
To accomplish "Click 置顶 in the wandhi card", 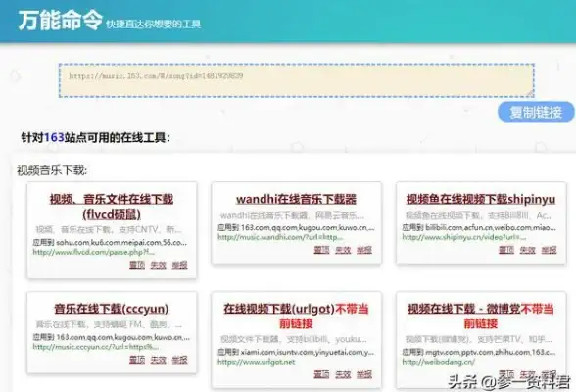I will (x=321, y=250).
